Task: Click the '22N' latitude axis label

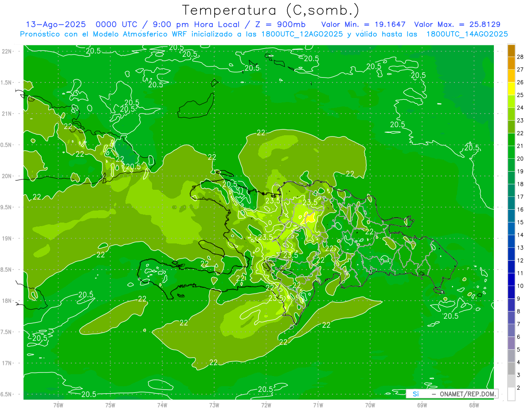Action: point(7,51)
